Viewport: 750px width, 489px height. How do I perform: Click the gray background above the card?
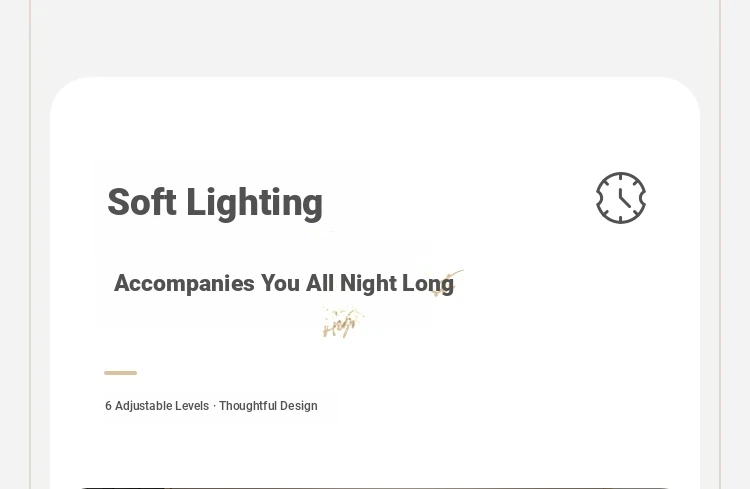coord(375,38)
